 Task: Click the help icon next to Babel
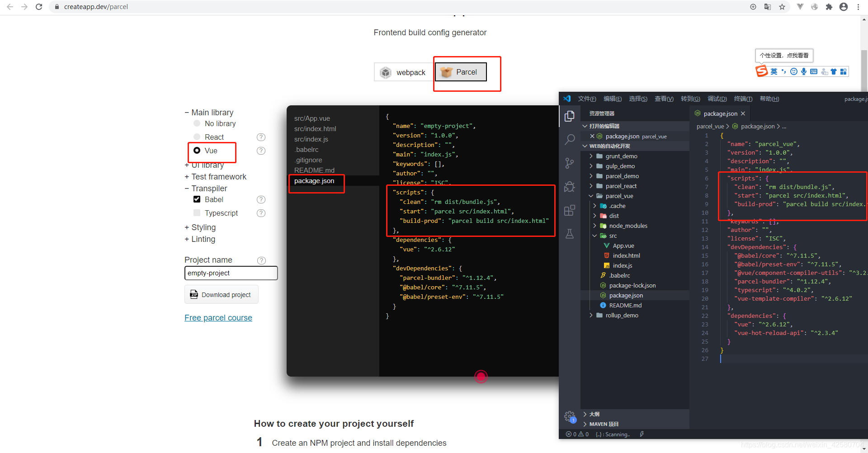[x=261, y=199]
